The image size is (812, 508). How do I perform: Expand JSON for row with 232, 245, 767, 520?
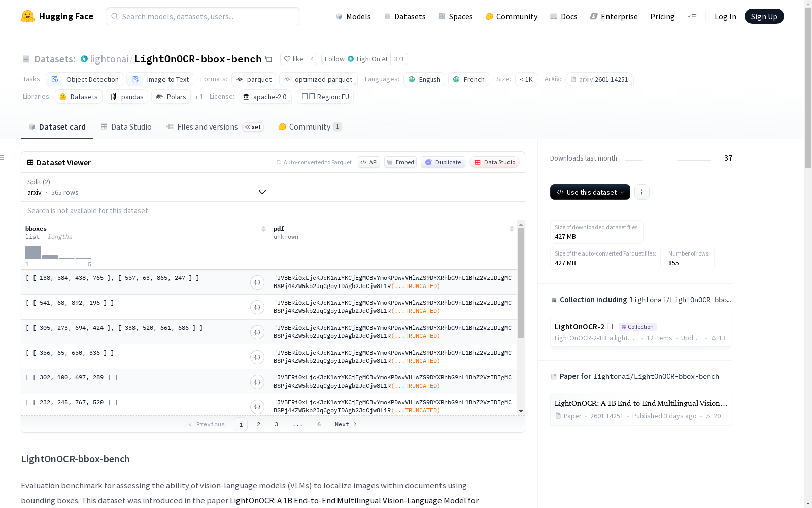pyautogui.click(x=257, y=407)
